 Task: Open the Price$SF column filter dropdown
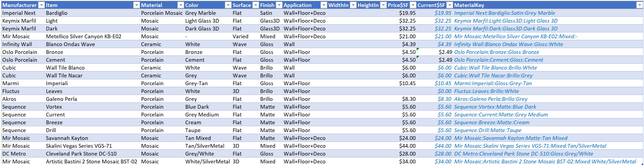pos(413,5)
